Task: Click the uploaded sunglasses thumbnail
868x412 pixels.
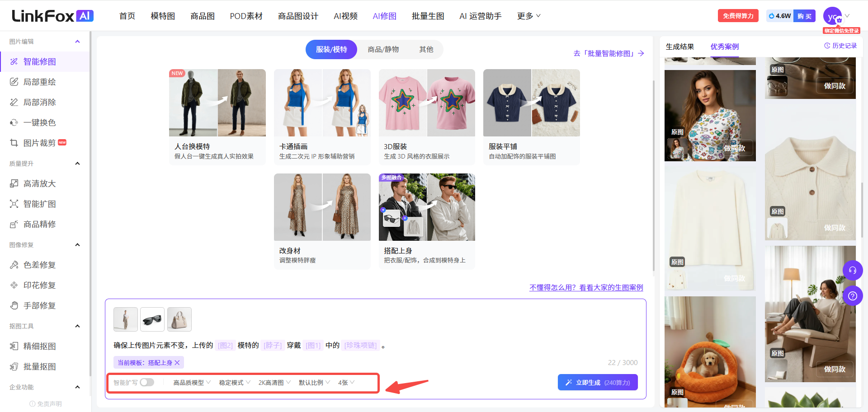Action: (152, 319)
